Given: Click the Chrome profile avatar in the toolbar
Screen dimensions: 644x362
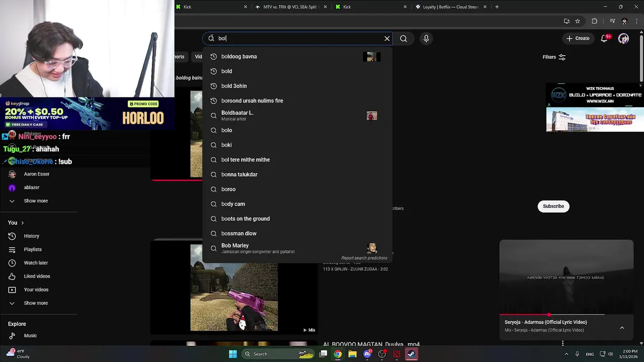Looking at the screenshot, I should pos(624,21).
